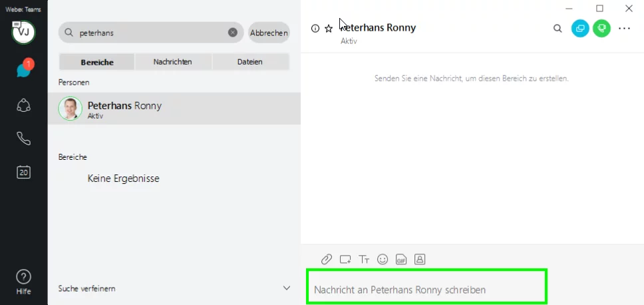Screen dimensions: 644x305
Task: Open the Messages chat bubble icon in sidebar
Action: tap(23, 70)
